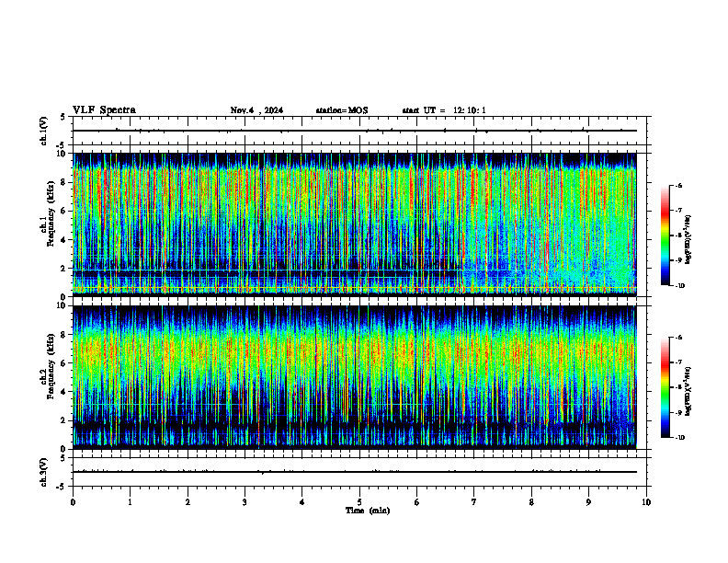Click the log(PSD) label beside ch.2 colorbar
Screen dimensions: 728x563
pos(688,390)
